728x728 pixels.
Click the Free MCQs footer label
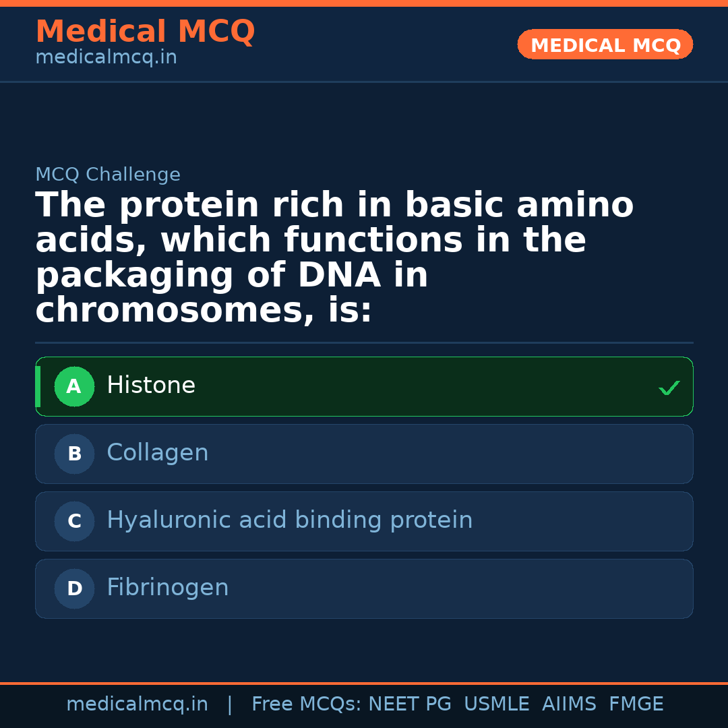pyautogui.click(x=307, y=704)
